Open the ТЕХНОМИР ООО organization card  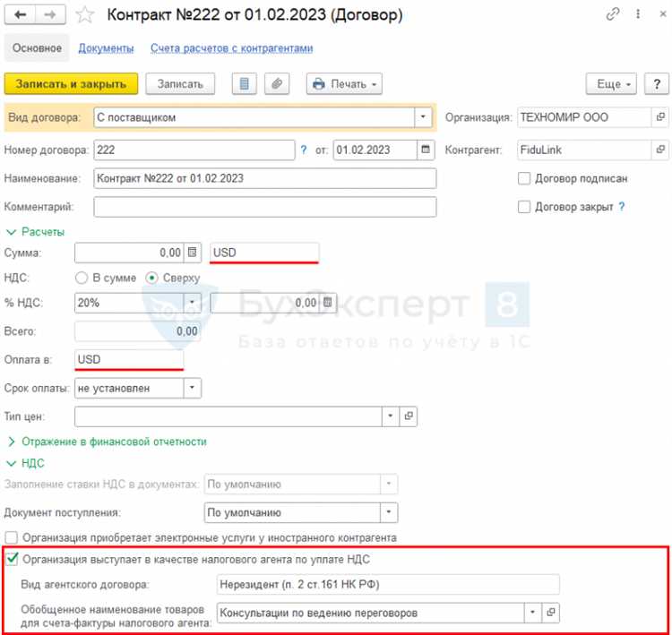pos(660,117)
